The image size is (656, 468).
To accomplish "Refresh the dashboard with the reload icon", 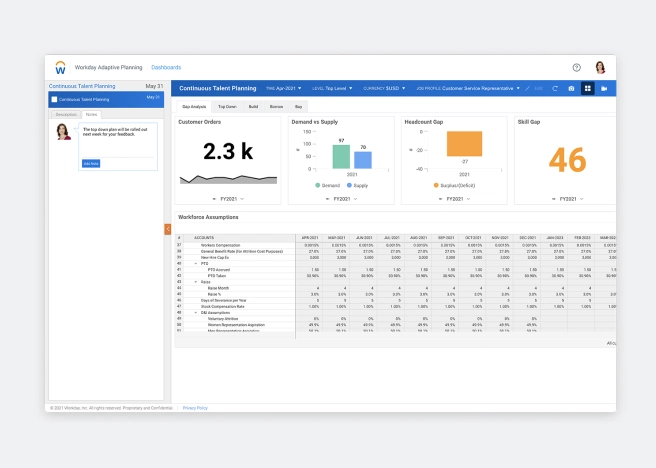I will pyautogui.click(x=555, y=88).
